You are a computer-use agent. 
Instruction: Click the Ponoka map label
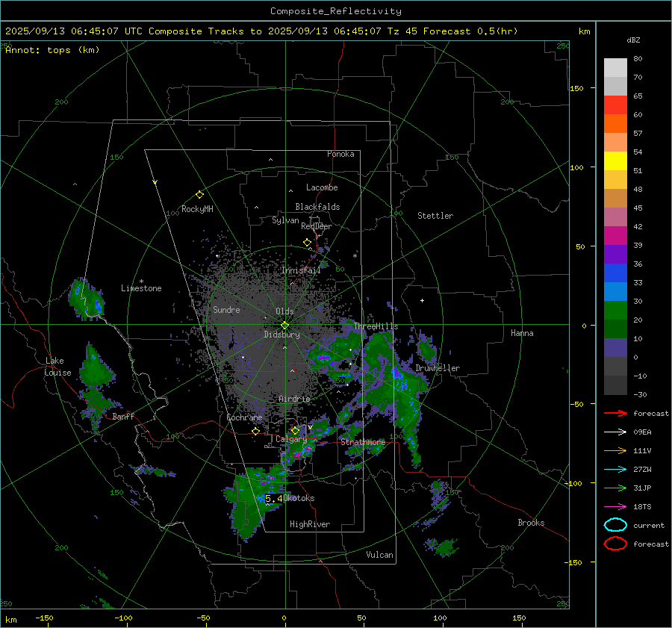coord(340,154)
